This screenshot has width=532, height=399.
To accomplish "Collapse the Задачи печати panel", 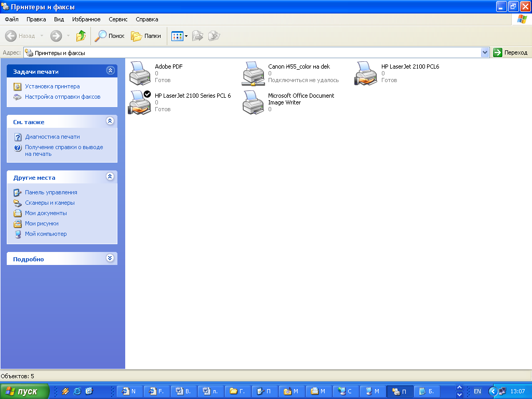I will tap(110, 71).
